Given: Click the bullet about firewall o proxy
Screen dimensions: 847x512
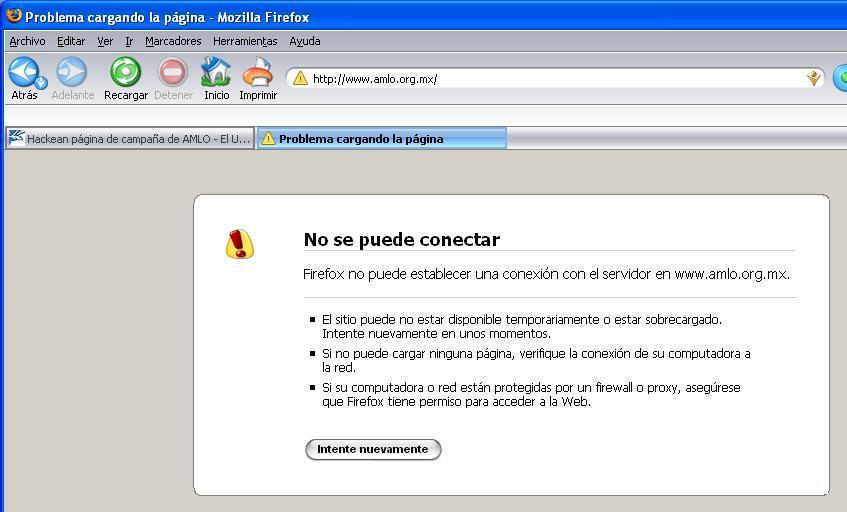Looking at the screenshot, I should pyautogui.click(x=531, y=394).
